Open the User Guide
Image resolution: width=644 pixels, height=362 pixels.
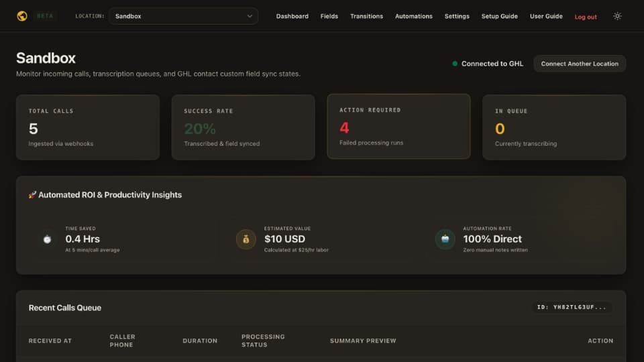point(546,16)
